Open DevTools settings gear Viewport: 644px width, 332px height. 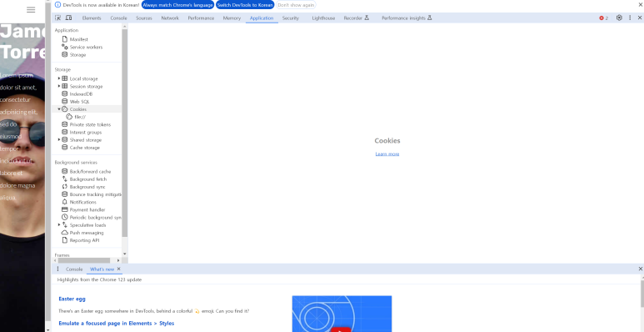[x=619, y=18]
